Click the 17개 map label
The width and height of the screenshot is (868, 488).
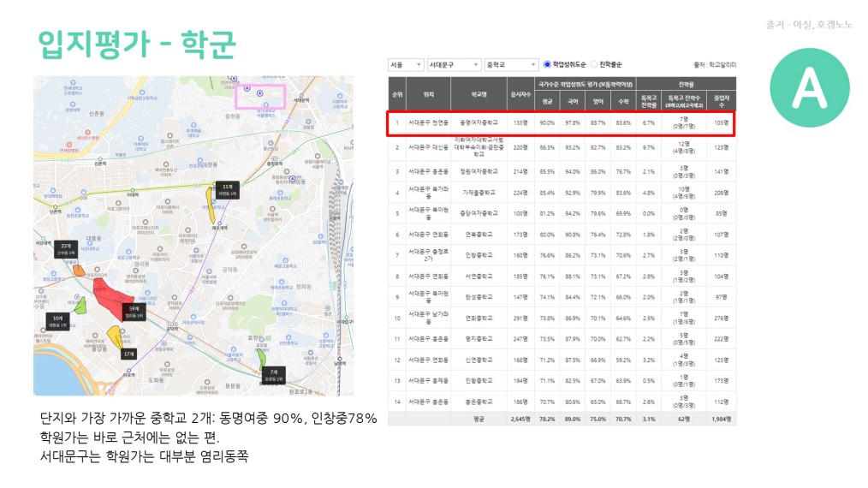pos(129,354)
